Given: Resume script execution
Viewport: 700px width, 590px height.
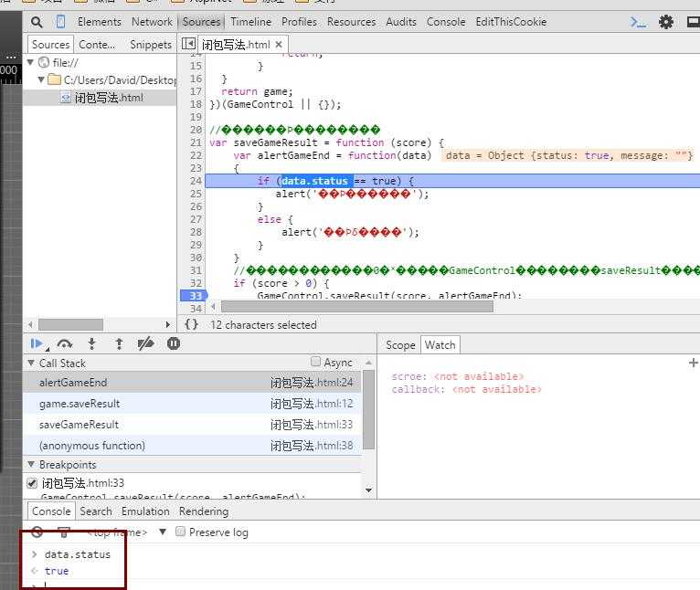Looking at the screenshot, I should tap(37, 343).
